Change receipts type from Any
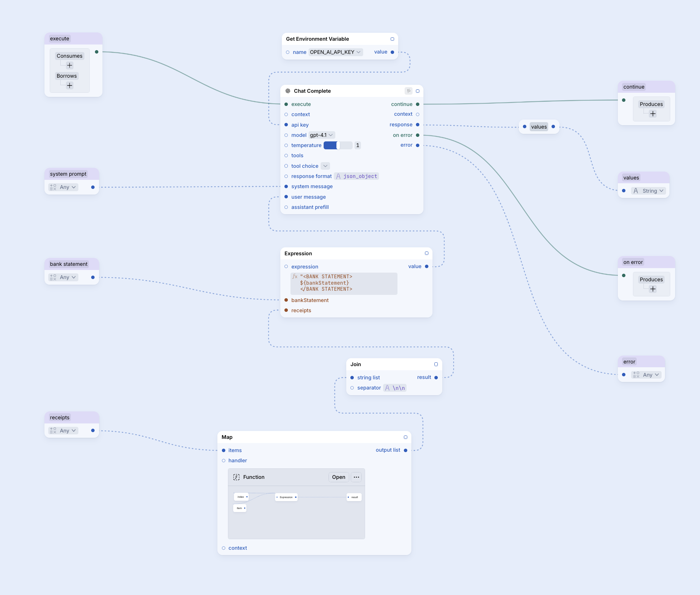 point(63,430)
